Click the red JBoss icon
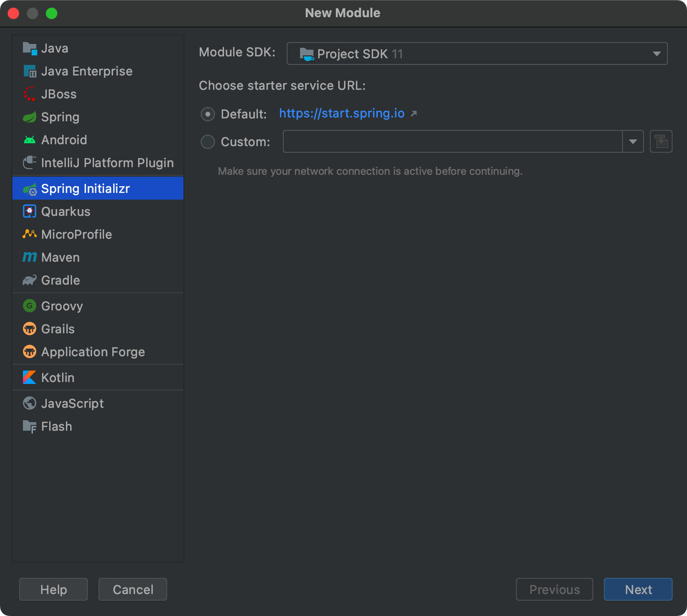This screenshot has height=616, width=687. [x=30, y=94]
